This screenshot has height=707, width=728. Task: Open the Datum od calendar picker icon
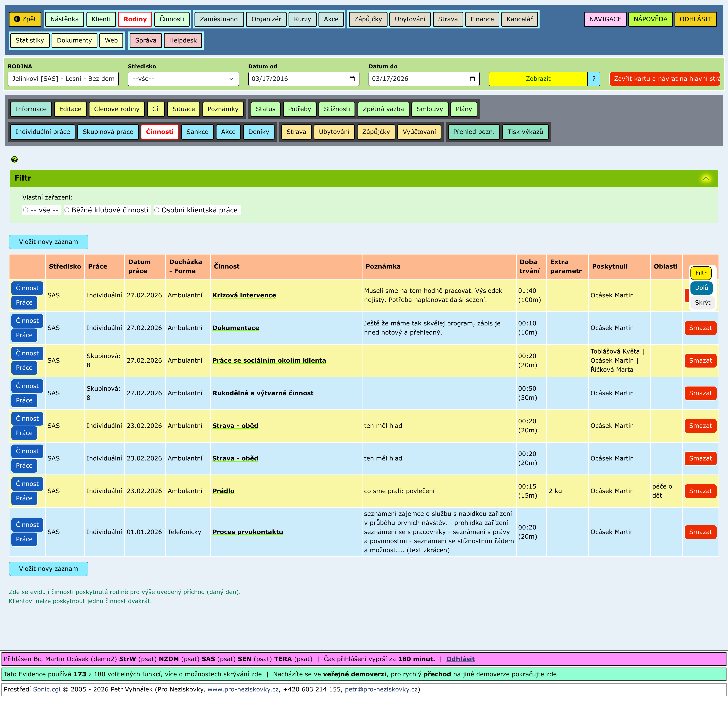tap(352, 79)
